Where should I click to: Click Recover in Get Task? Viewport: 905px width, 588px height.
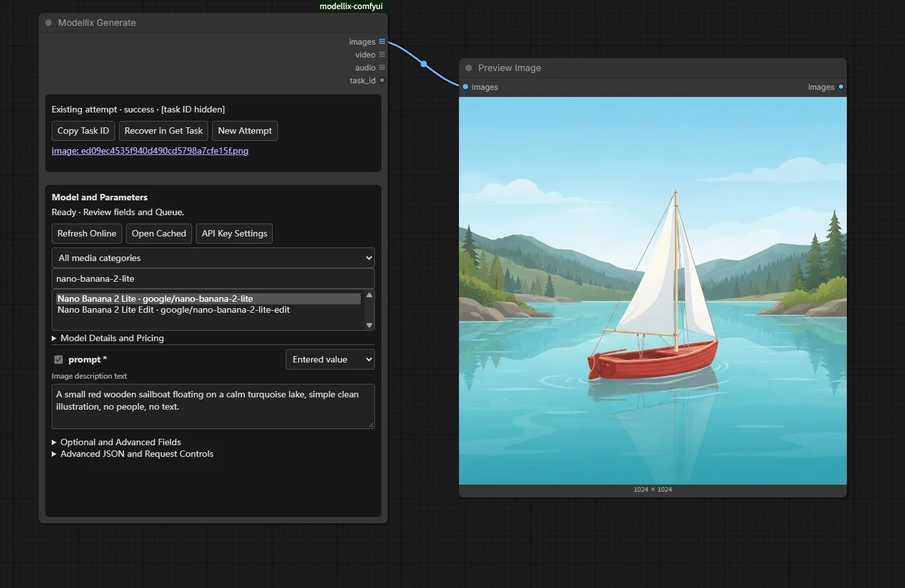(x=164, y=131)
